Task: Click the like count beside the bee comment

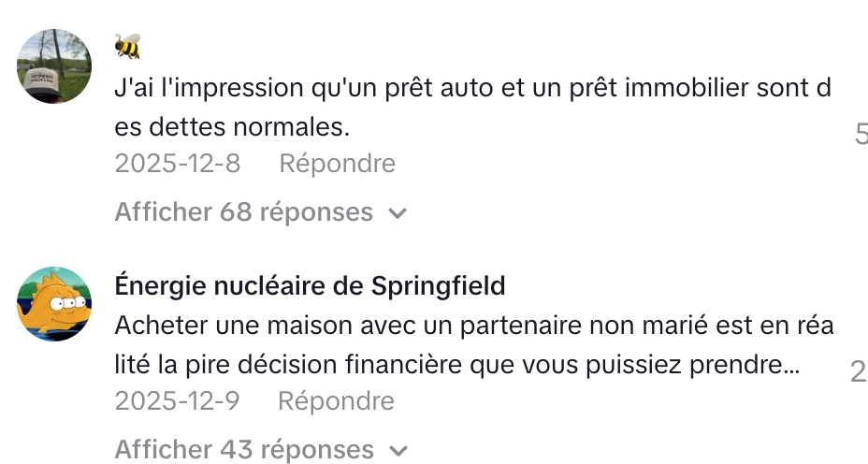Action: 861,136
